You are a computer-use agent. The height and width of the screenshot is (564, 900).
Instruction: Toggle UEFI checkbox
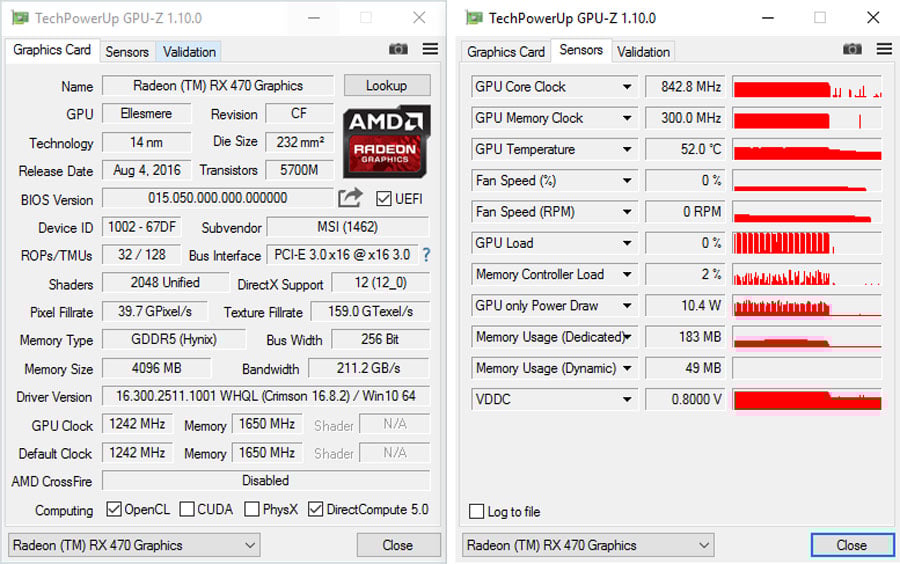383,199
